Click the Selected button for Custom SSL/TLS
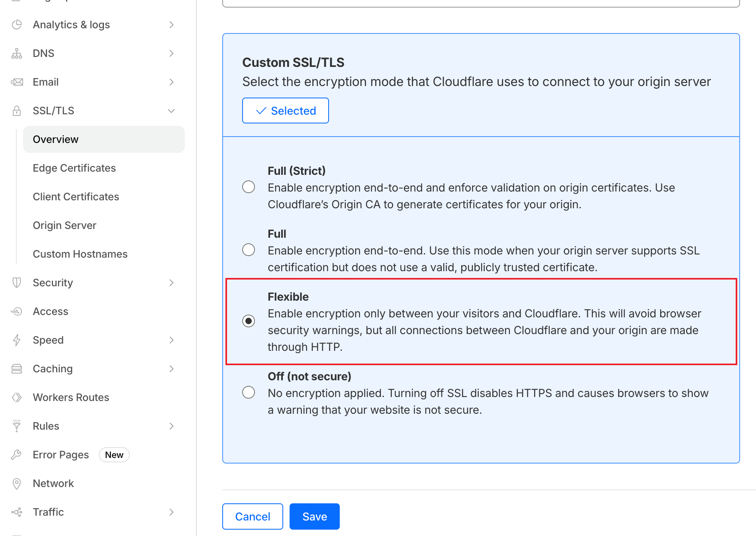Image resolution: width=756 pixels, height=536 pixels. click(x=285, y=111)
